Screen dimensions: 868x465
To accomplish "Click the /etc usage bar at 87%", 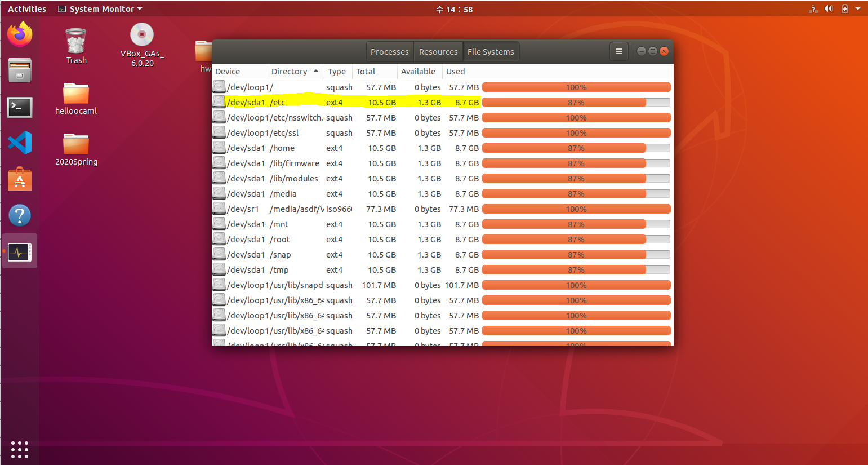I will 576,102.
